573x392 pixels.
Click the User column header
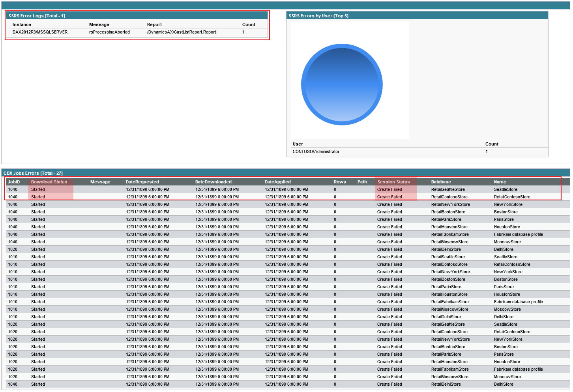click(x=298, y=144)
